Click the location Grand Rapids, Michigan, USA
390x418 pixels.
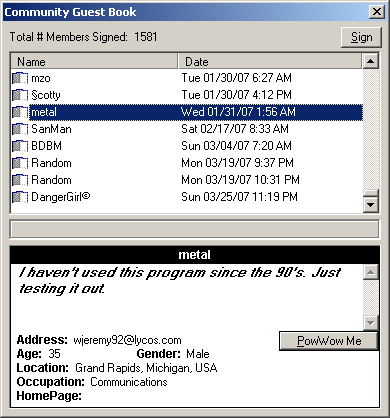(146, 368)
